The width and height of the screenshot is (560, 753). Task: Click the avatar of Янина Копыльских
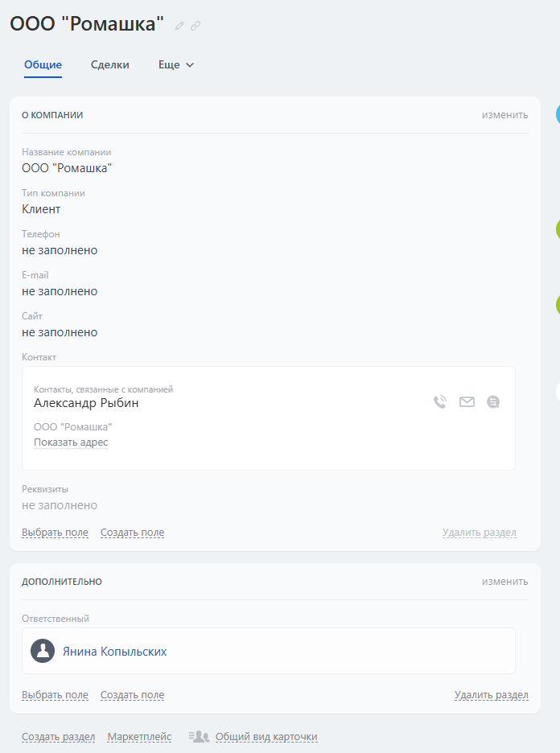coord(43,651)
